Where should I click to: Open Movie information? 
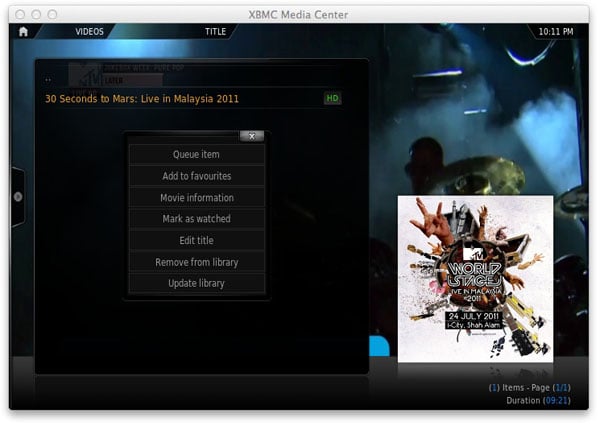point(196,197)
